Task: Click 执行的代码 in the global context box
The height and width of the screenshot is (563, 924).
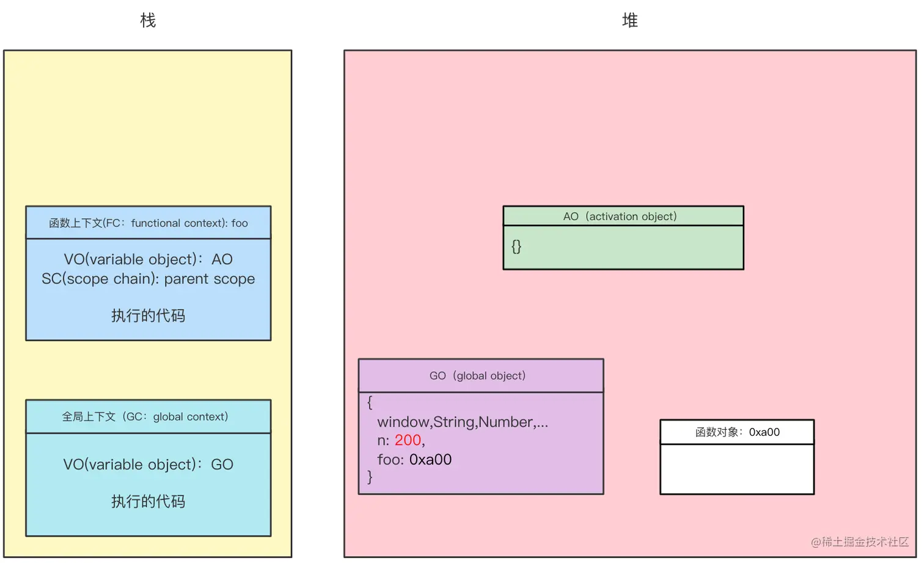Action: 148,501
